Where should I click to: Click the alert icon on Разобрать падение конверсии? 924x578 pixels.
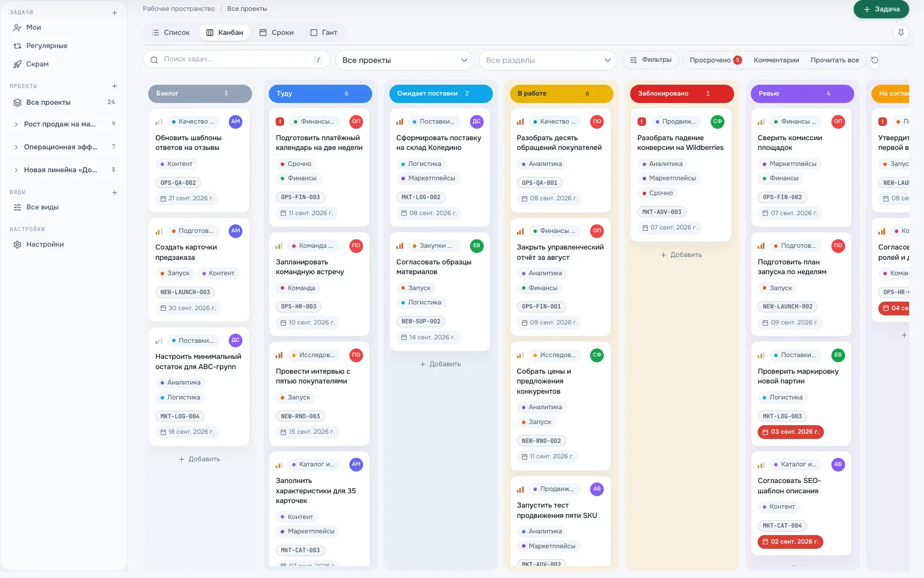[x=642, y=121]
